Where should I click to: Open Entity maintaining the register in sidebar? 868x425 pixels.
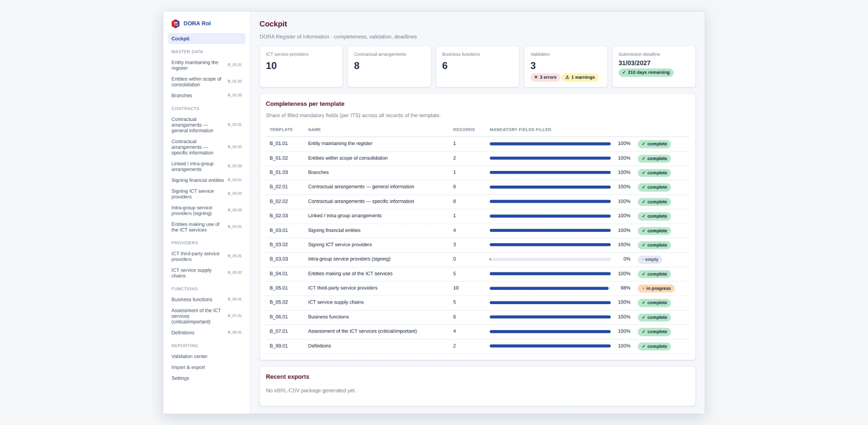click(x=207, y=65)
